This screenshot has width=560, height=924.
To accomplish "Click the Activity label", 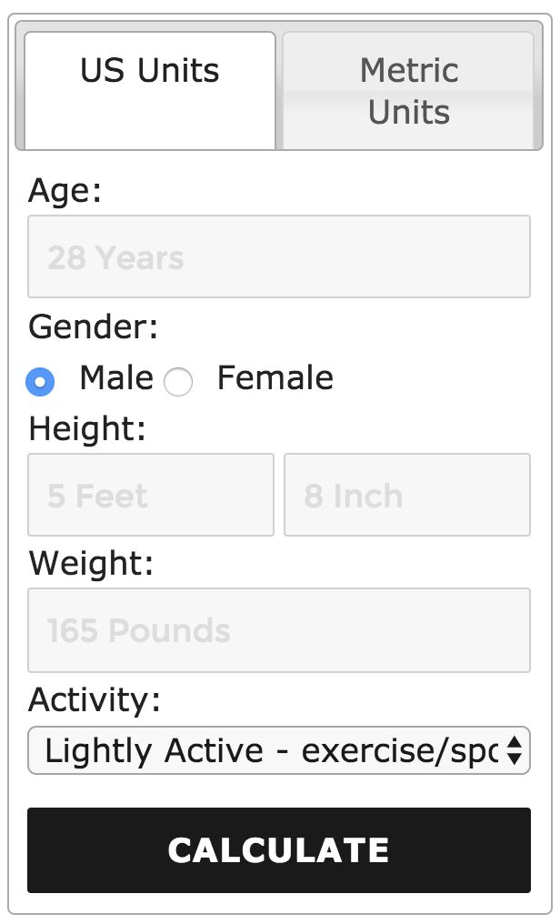I will tap(95, 700).
